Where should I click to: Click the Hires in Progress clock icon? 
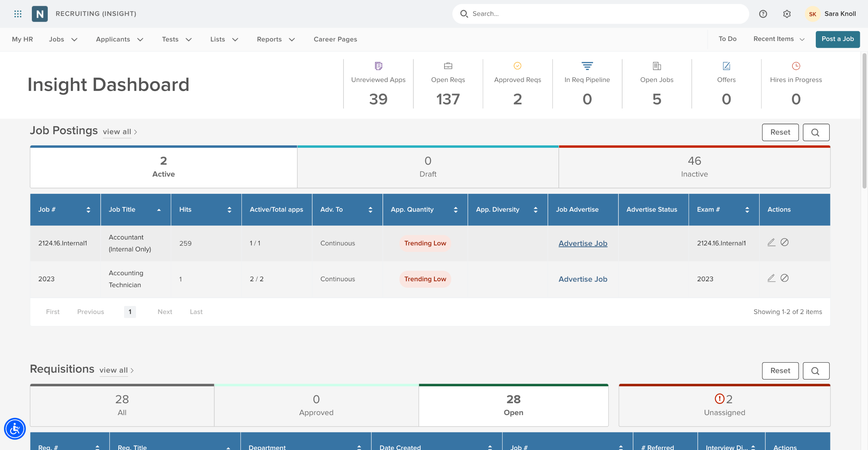click(x=796, y=66)
